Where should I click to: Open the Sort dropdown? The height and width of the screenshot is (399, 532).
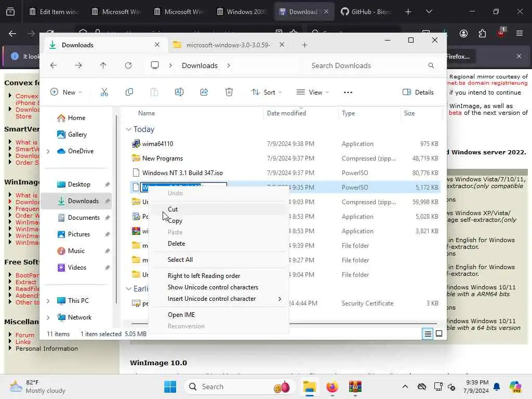pos(267,92)
